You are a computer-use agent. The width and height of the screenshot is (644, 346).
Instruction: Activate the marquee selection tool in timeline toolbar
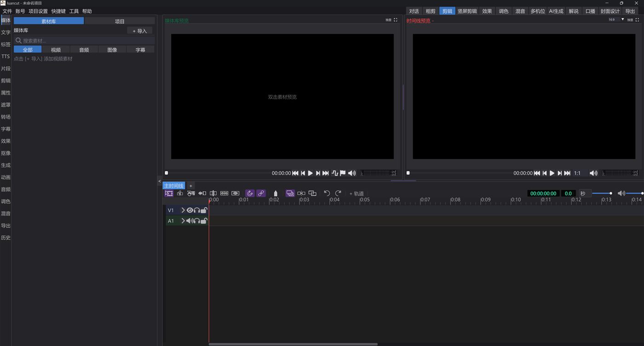pyautogui.click(x=169, y=193)
